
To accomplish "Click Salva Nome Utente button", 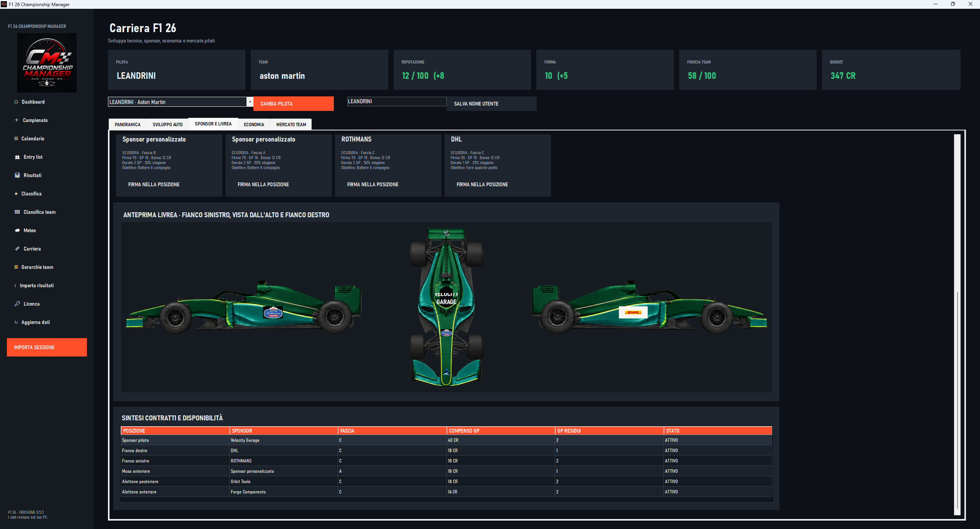I will tap(492, 104).
